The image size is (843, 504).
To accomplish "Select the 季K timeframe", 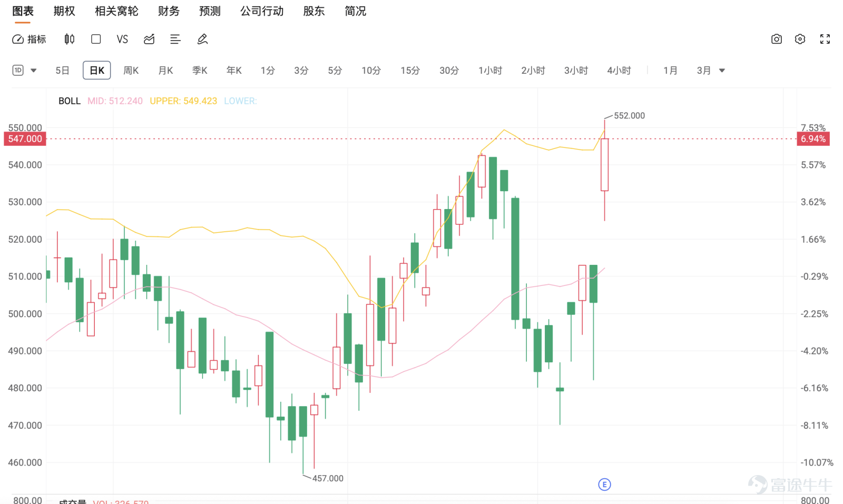I will pos(200,71).
